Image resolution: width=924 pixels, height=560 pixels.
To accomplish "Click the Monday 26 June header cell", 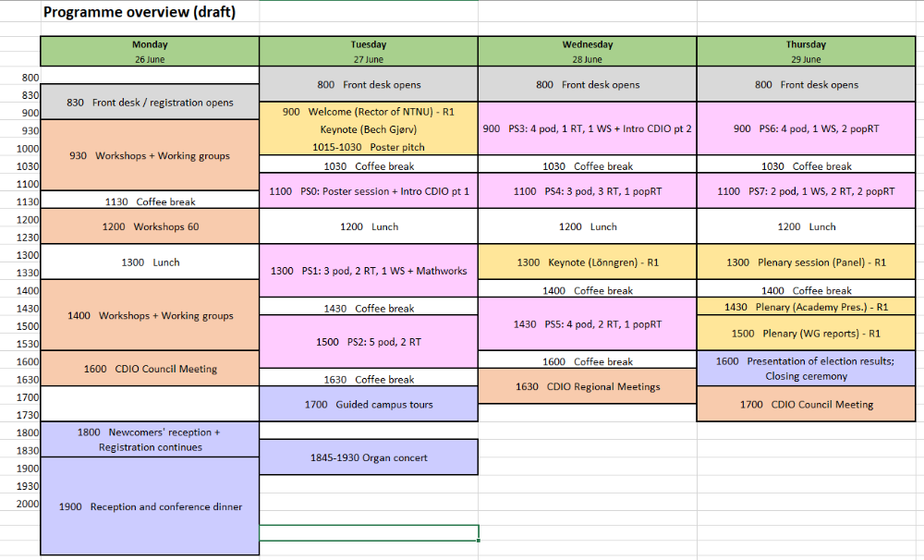I will 150,51.
